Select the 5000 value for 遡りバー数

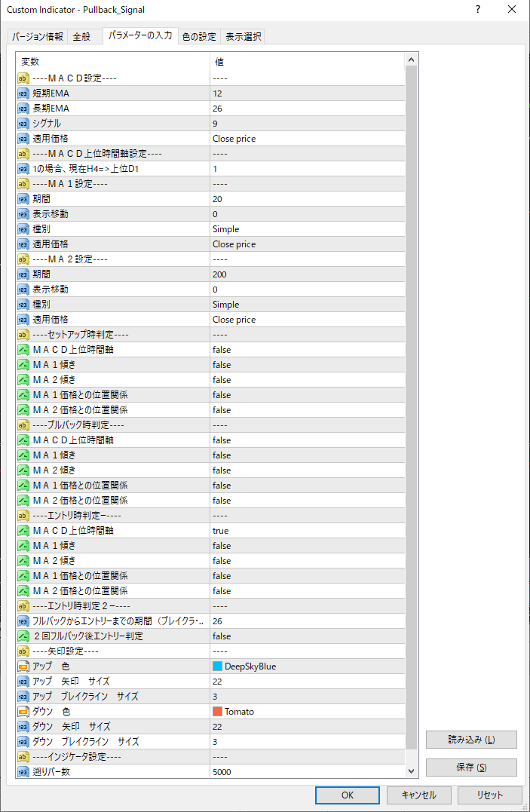pos(308,771)
